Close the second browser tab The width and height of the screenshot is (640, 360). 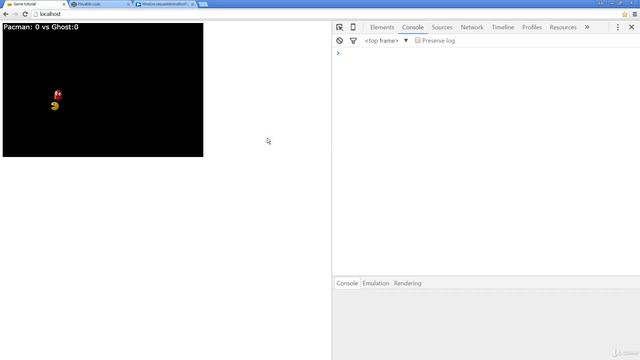click(x=128, y=4)
